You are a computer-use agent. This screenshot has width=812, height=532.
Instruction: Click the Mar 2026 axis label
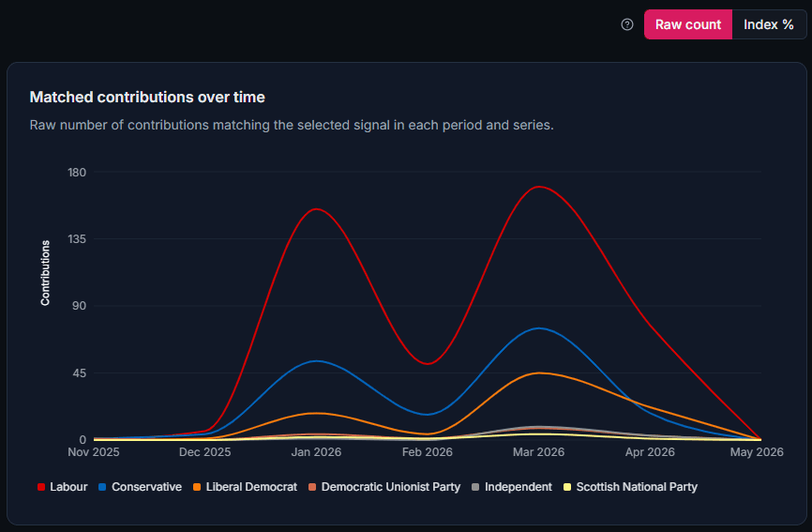[538, 452]
